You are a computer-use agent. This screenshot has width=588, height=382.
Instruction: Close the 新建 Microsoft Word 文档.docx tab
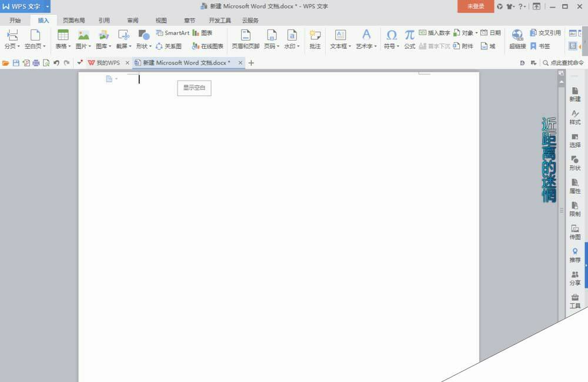coord(240,63)
